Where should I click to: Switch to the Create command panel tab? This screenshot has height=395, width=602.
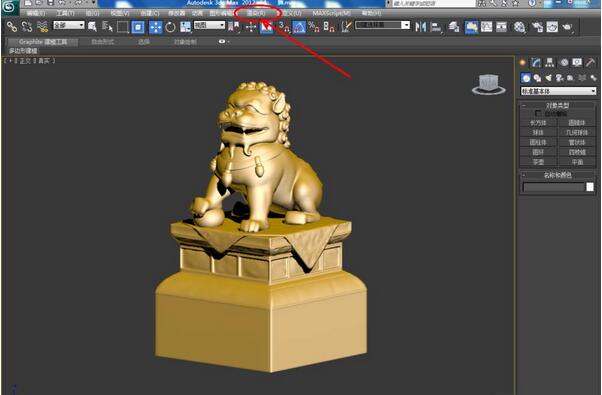(523, 62)
